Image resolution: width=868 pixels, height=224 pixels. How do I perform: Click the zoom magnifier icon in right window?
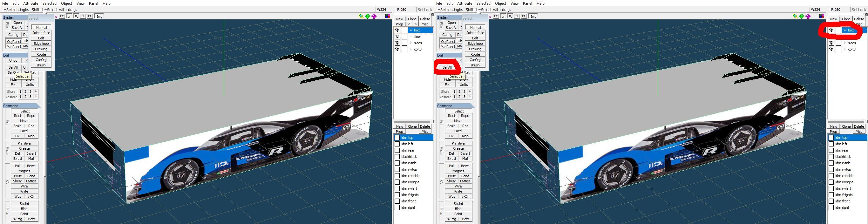click(x=795, y=16)
